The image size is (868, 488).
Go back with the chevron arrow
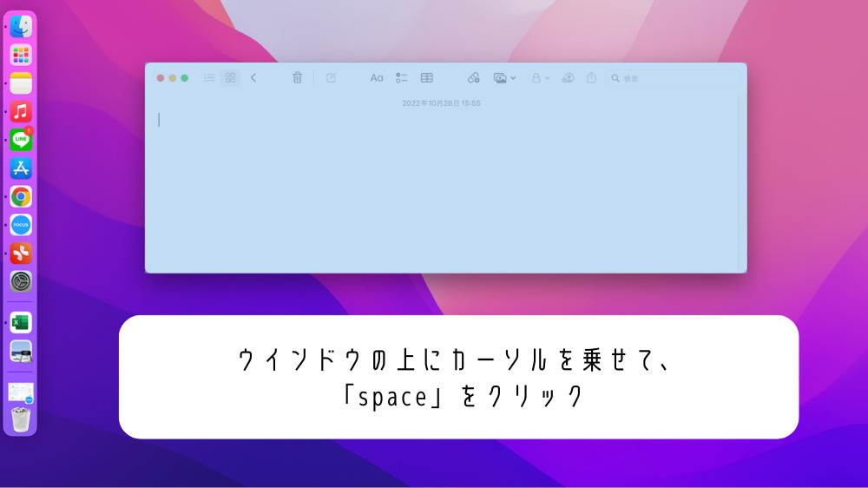[253, 78]
